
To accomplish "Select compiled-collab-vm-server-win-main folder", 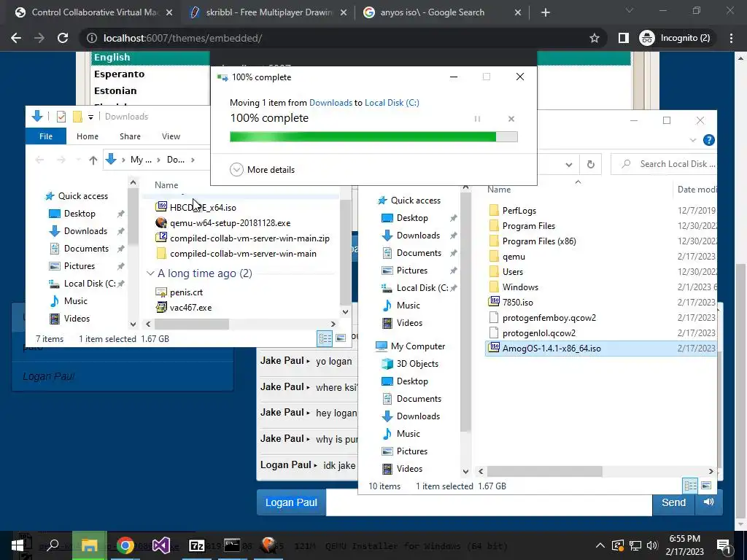I will pyautogui.click(x=243, y=253).
